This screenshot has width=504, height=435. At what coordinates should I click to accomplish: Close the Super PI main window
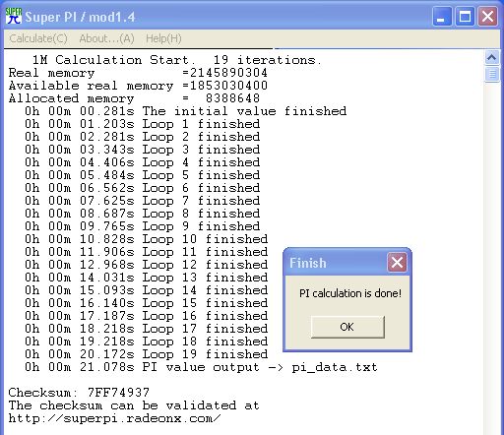(487, 17)
